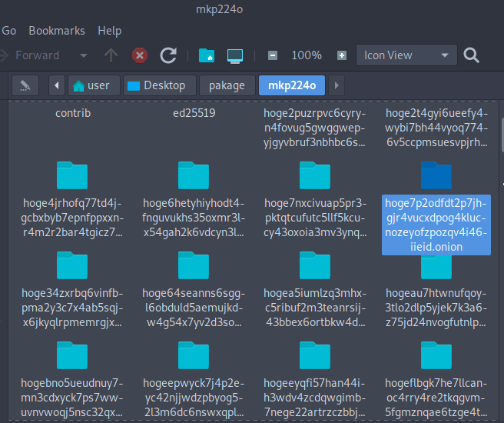
Task: Zoom out with the minus icon
Action: pyautogui.click(x=273, y=55)
